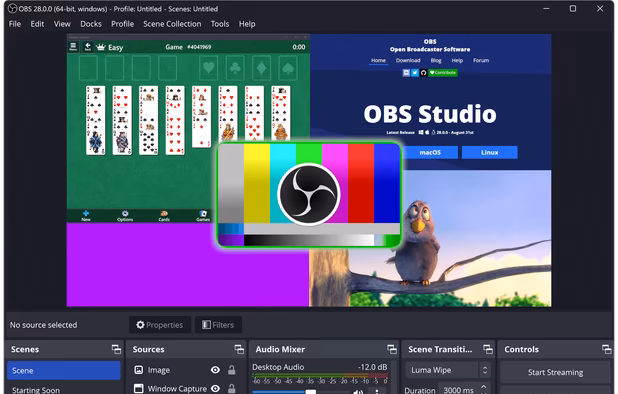Screen dimensions: 618x394
Task: Click the GitHub icon on OBS webpage
Action: click(x=423, y=72)
